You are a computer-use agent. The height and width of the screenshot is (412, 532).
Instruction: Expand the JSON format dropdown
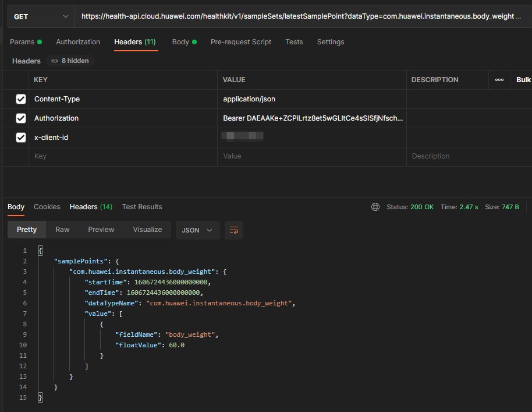pos(197,230)
